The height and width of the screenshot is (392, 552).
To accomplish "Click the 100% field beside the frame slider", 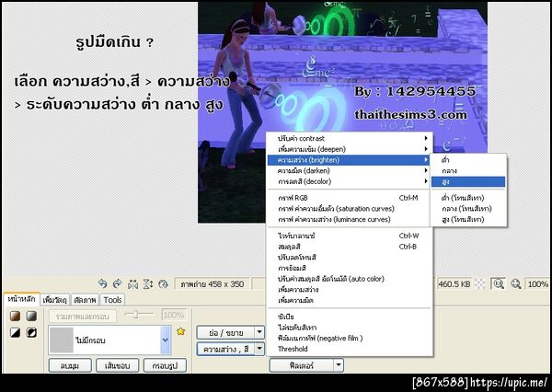I will (x=174, y=315).
